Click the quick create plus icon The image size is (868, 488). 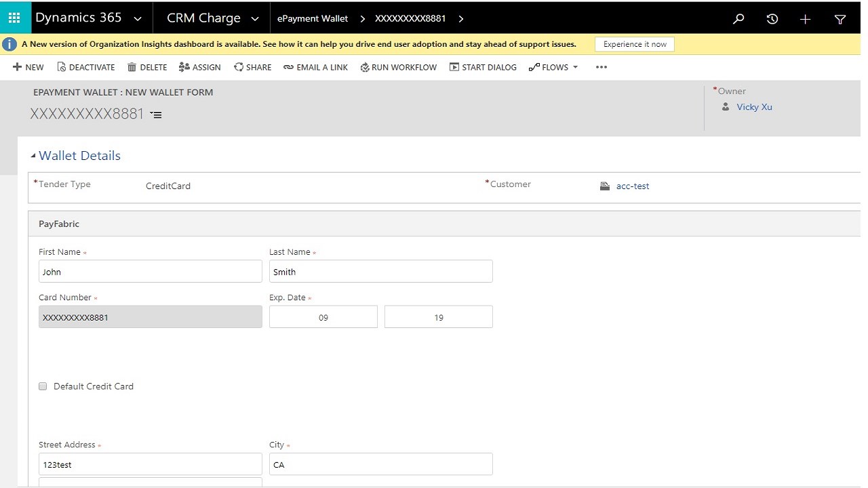click(x=805, y=19)
